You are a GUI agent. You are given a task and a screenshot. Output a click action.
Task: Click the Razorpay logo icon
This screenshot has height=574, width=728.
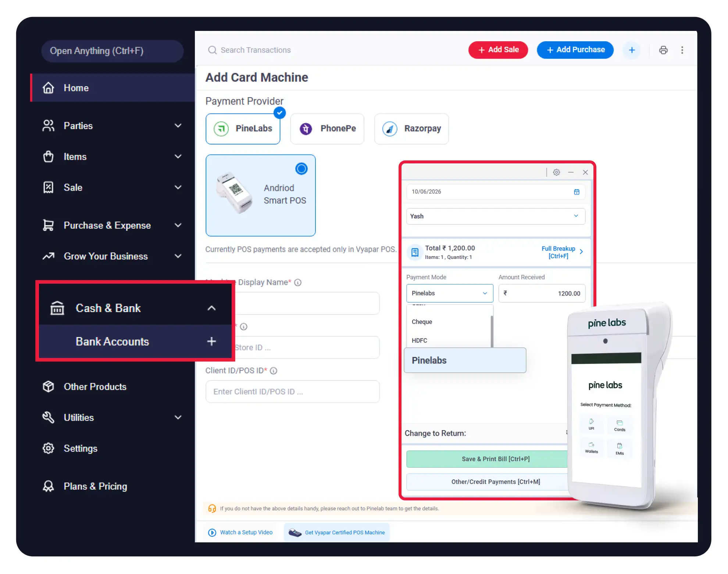[390, 129]
